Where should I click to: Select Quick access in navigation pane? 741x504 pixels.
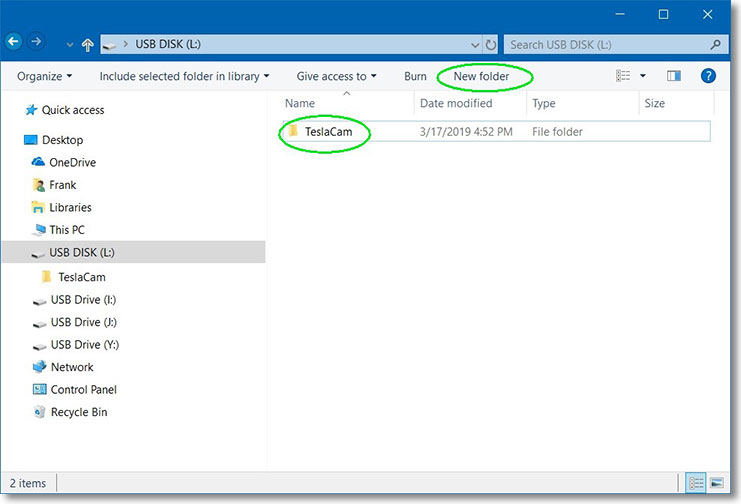(x=72, y=110)
